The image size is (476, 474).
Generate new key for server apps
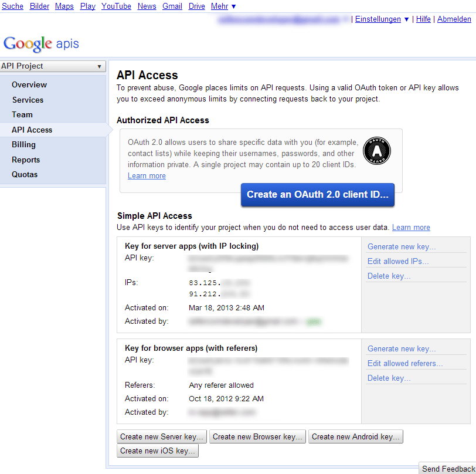(401, 246)
